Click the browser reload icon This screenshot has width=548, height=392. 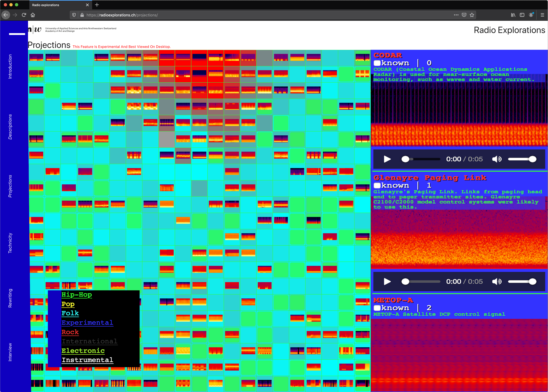click(24, 15)
